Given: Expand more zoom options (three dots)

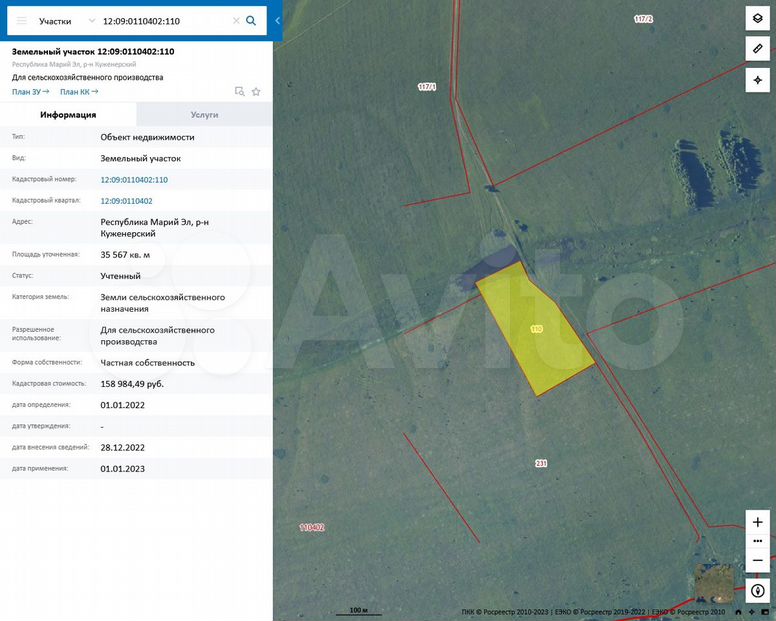Looking at the screenshot, I should (x=757, y=541).
